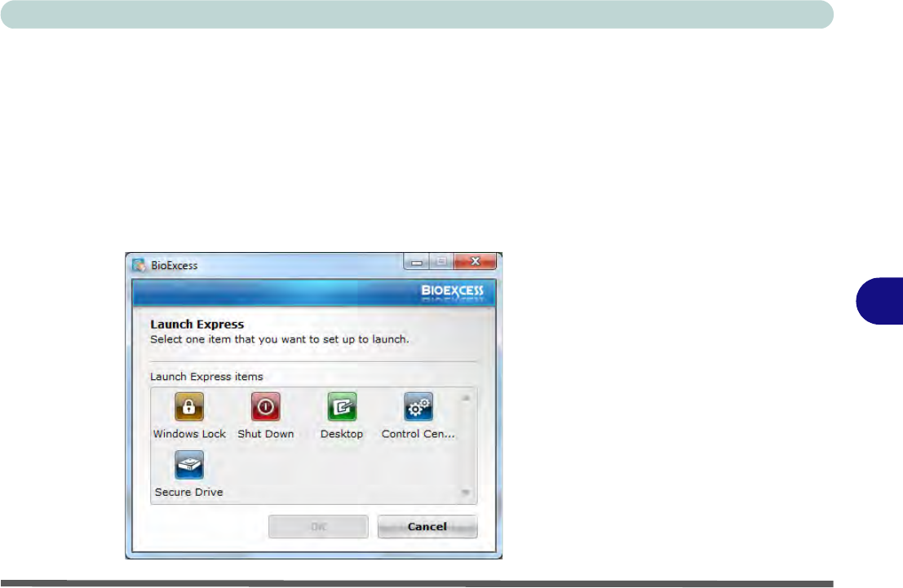Select the Control Center gears icon

pos(418,407)
